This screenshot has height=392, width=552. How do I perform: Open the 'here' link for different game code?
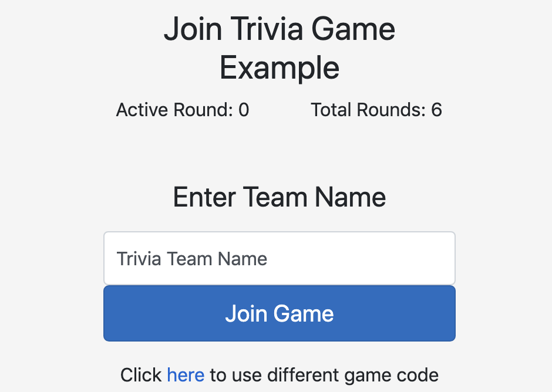coord(186,375)
